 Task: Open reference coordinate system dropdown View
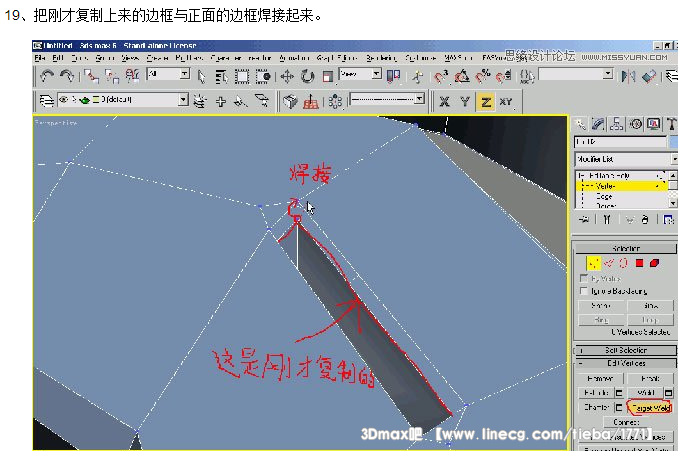tap(360, 74)
